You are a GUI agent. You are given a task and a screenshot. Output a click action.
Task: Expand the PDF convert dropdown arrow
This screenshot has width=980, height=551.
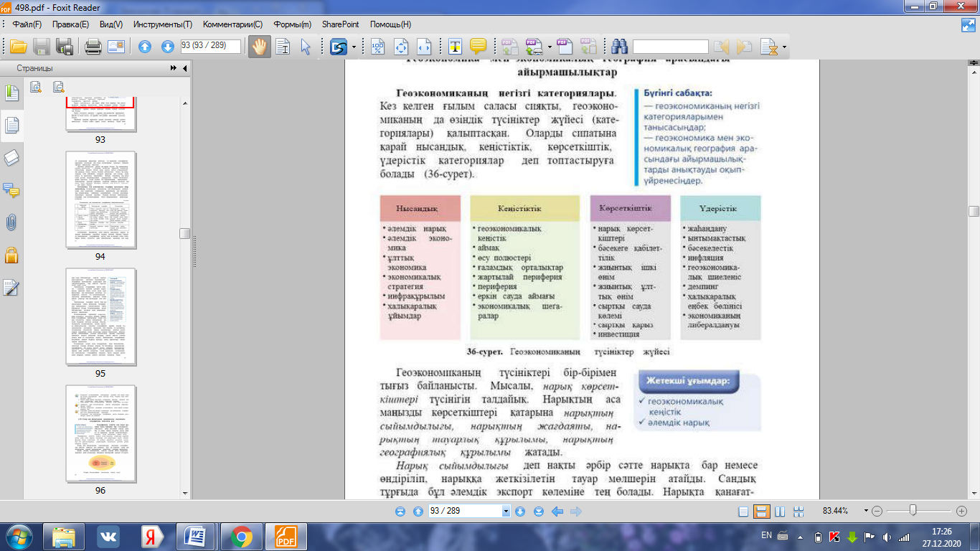pos(550,48)
